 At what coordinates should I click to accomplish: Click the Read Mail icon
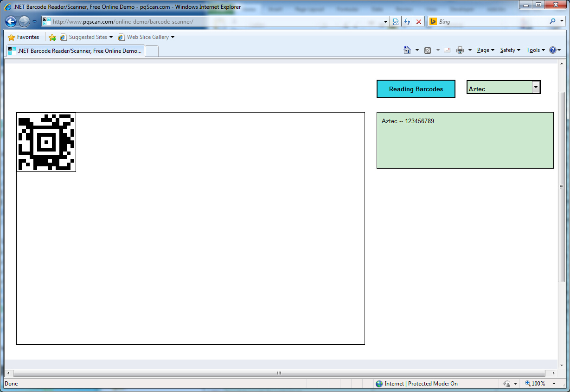click(447, 50)
